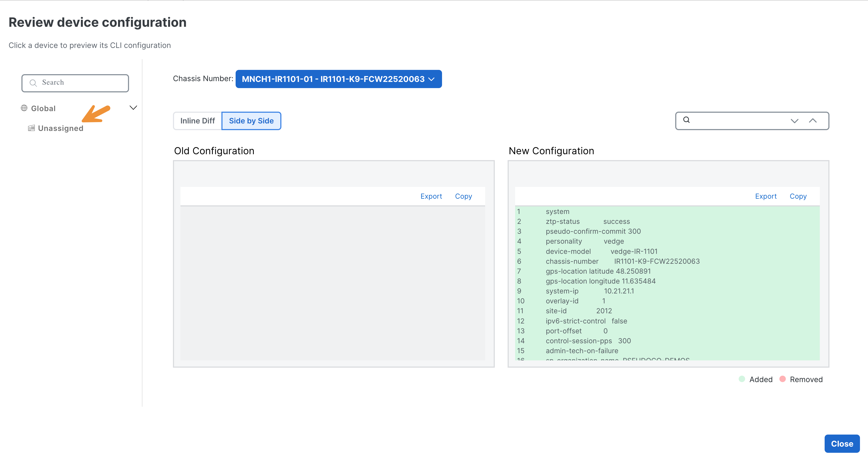Select the Global tree node
This screenshot has width=868, height=460.
pyautogui.click(x=43, y=108)
